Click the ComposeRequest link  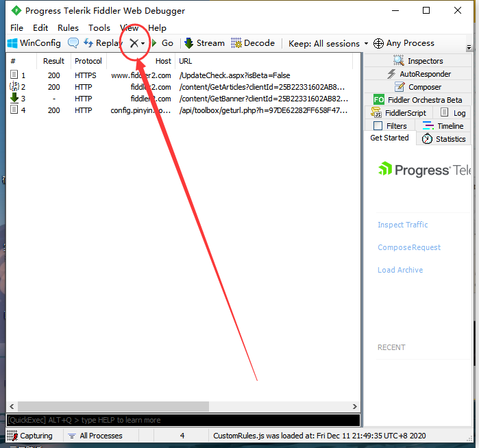click(409, 247)
